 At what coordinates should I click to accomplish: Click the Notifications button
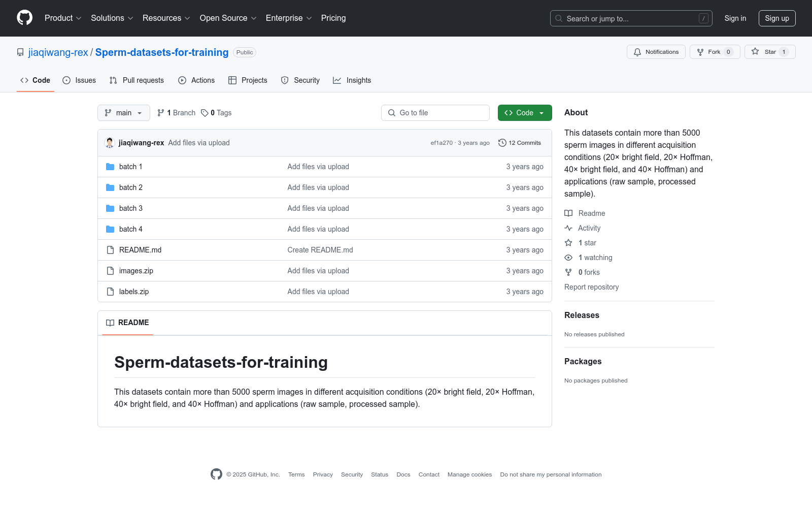[656, 52]
